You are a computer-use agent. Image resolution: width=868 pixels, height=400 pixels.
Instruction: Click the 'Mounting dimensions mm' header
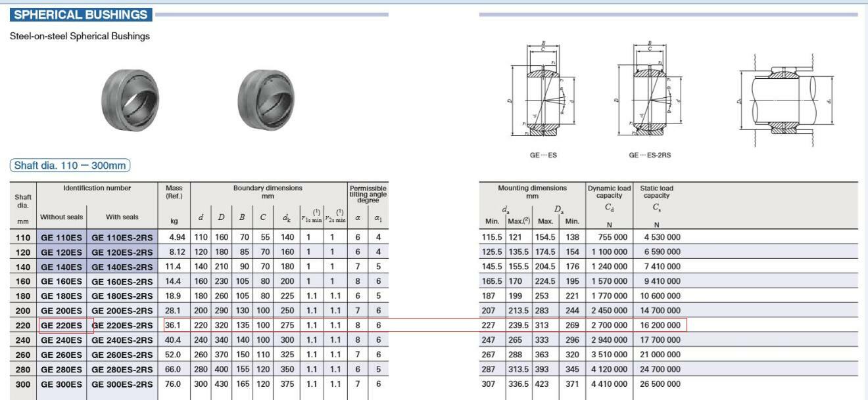tap(532, 192)
